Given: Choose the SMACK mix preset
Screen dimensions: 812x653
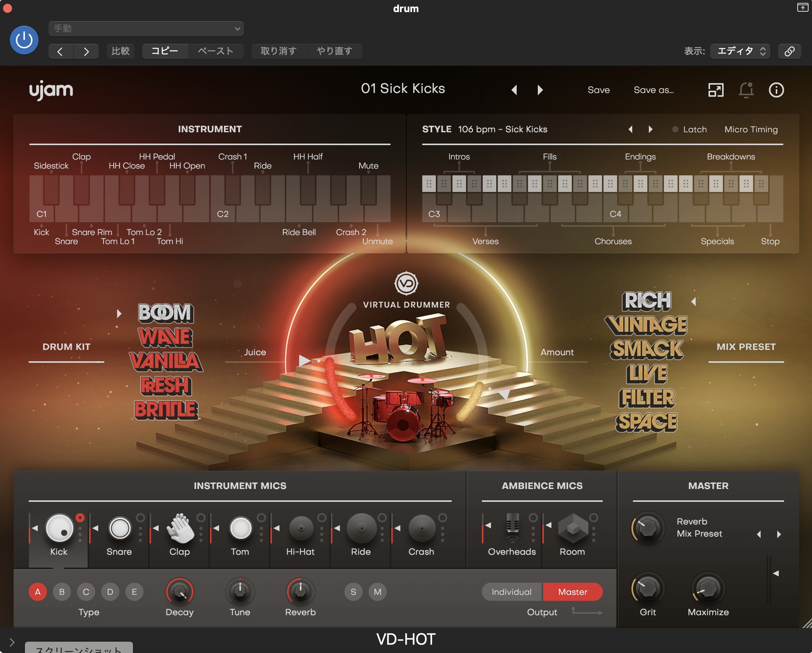Looking at the screenshot, I should click(x=646, y=350).
